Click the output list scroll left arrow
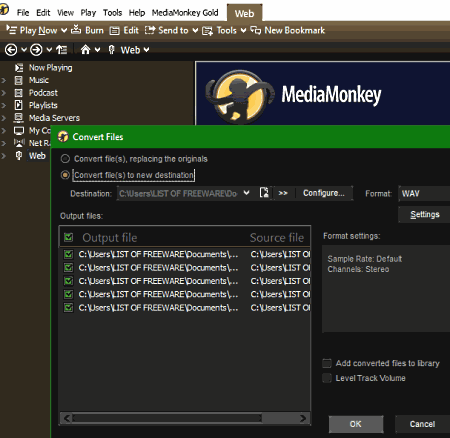The image size is (450, 438). coord(67,418)
